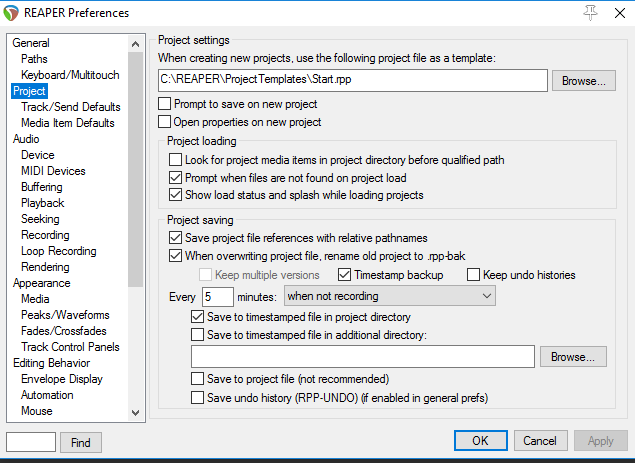The image size is (635, 463).
Task: Enable Prompt to save on new project
Action: [164, 104]
